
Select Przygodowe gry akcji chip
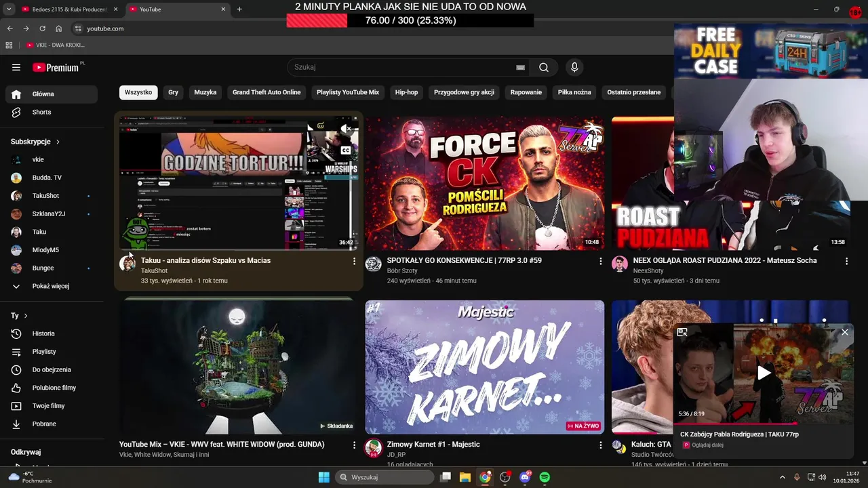[465, 92]
